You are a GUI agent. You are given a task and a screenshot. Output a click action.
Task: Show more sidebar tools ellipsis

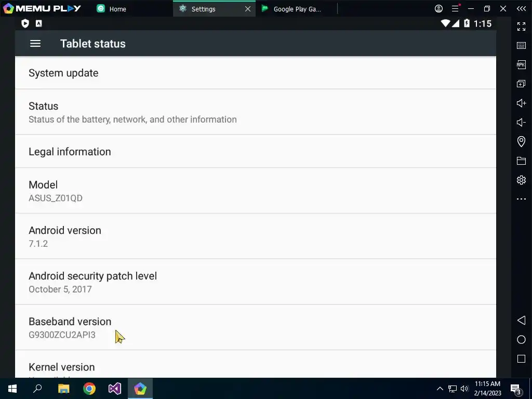(521, 199)
